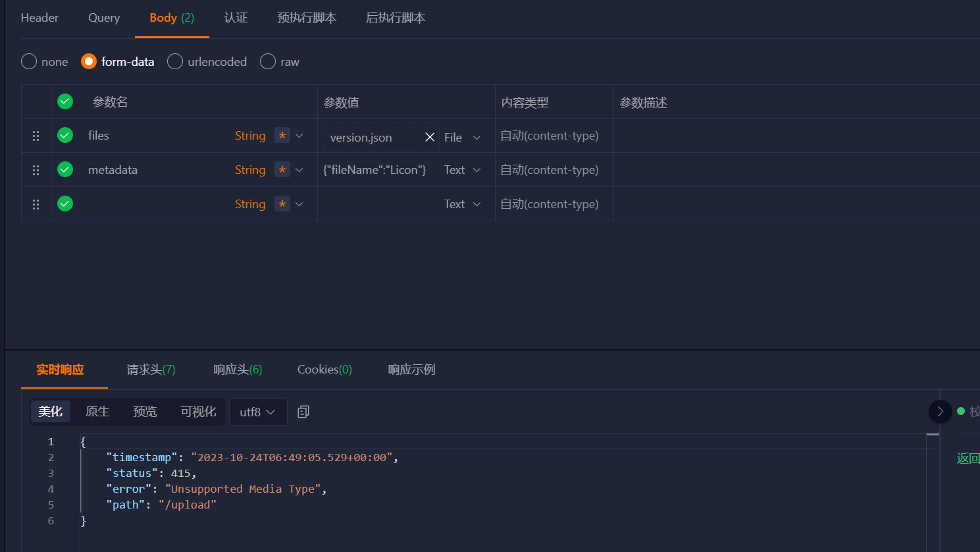Uncheck the files parameter row
The height and width of the screenshot is (552, 980).
click(65, 135)
